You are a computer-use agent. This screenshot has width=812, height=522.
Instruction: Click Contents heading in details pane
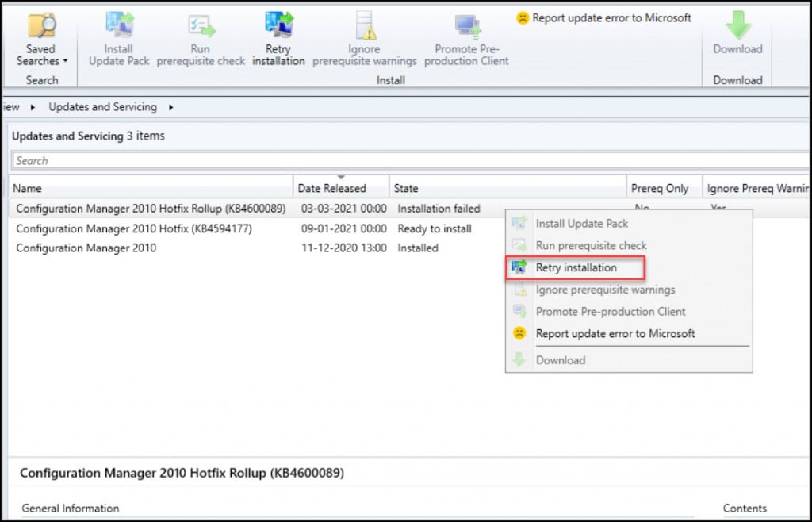(x=745, y=509)
